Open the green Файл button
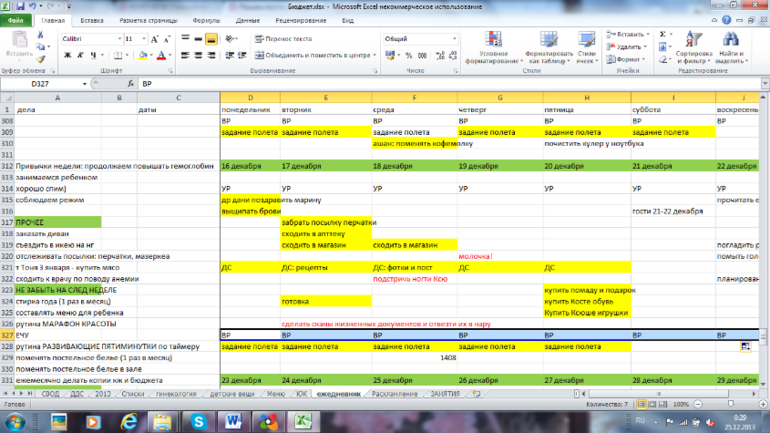770x433 pixels. click(x=18, y=20)
